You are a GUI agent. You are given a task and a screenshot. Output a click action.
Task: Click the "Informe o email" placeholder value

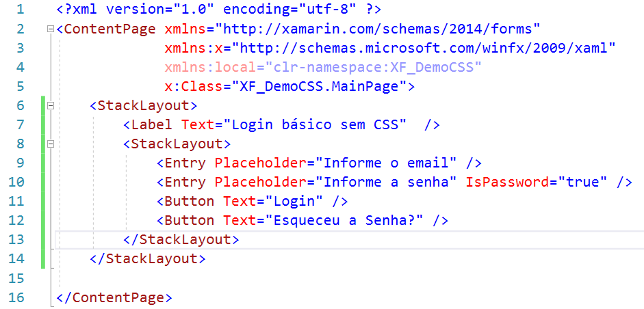(385, 163)
